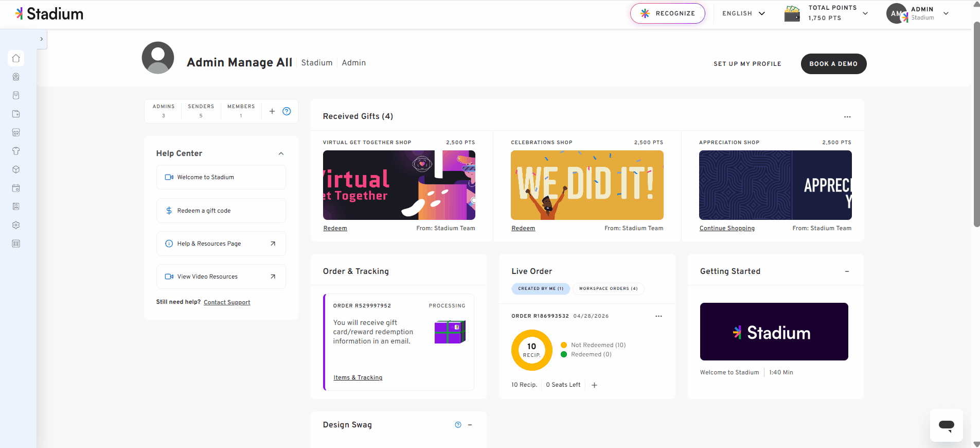Collapse the Help Center panel
Screen dimensions: 980x448
[281, 153]
